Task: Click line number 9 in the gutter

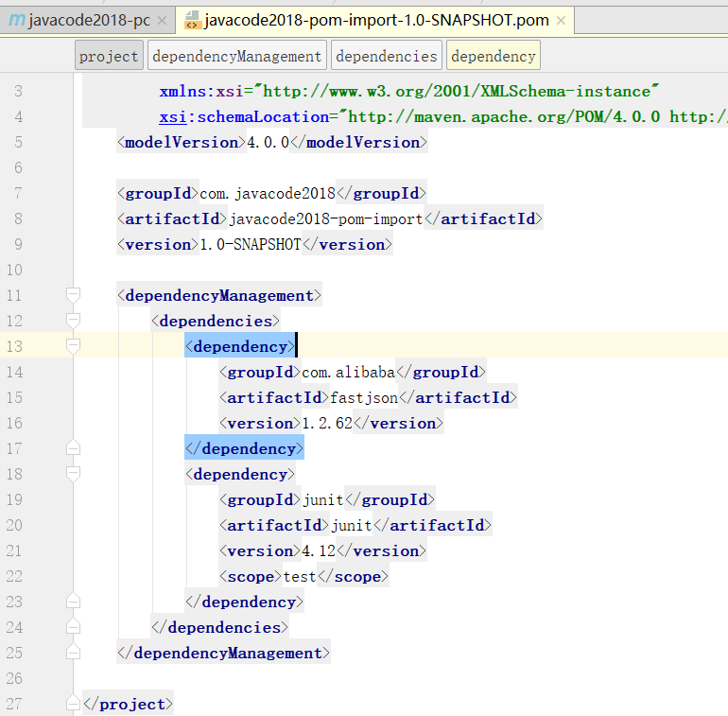Action: click(x=18, y=244)
